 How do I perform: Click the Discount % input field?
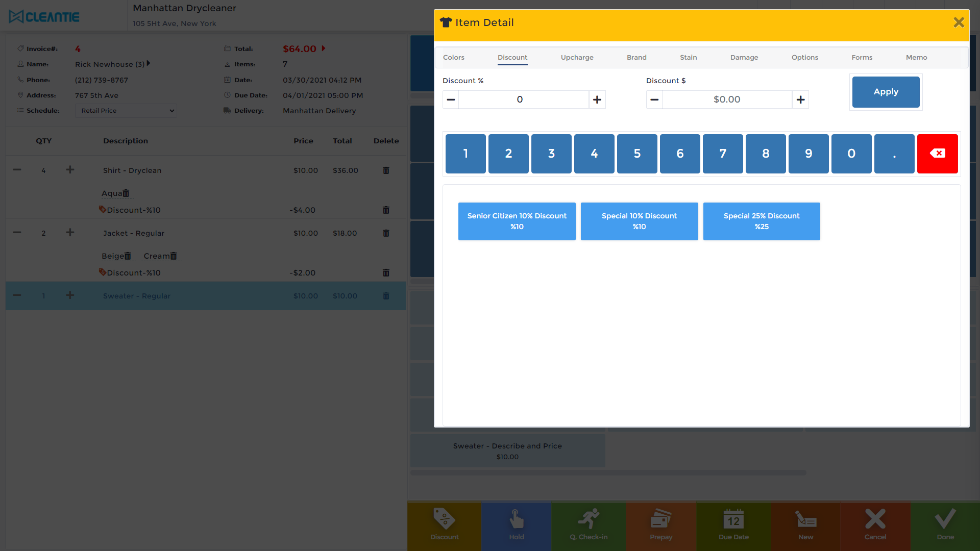524,99
